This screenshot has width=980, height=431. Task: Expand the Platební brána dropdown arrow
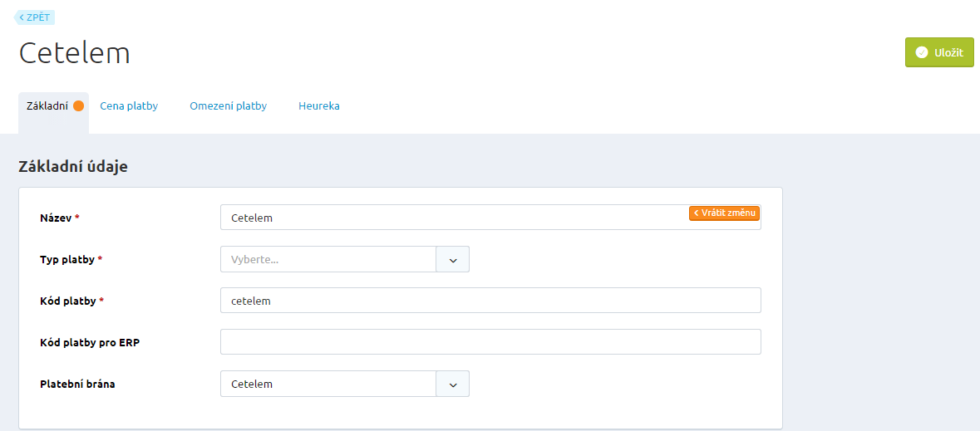pos(453,384)
